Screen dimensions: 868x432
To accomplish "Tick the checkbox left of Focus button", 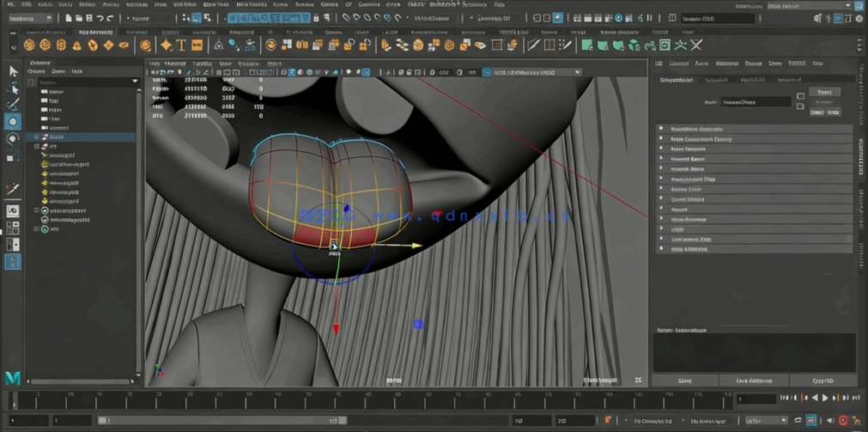I will 800,94.
